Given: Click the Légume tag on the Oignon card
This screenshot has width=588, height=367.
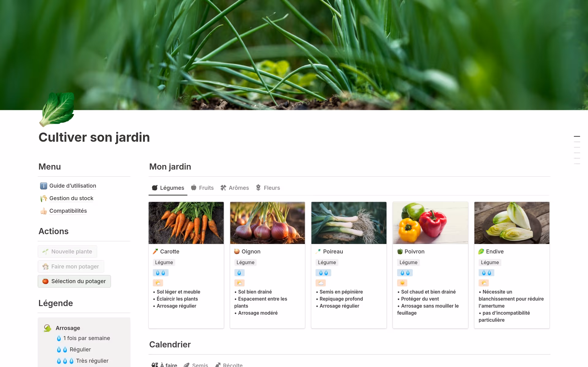Looking at the screenshot, I should [x=245, y=263].
